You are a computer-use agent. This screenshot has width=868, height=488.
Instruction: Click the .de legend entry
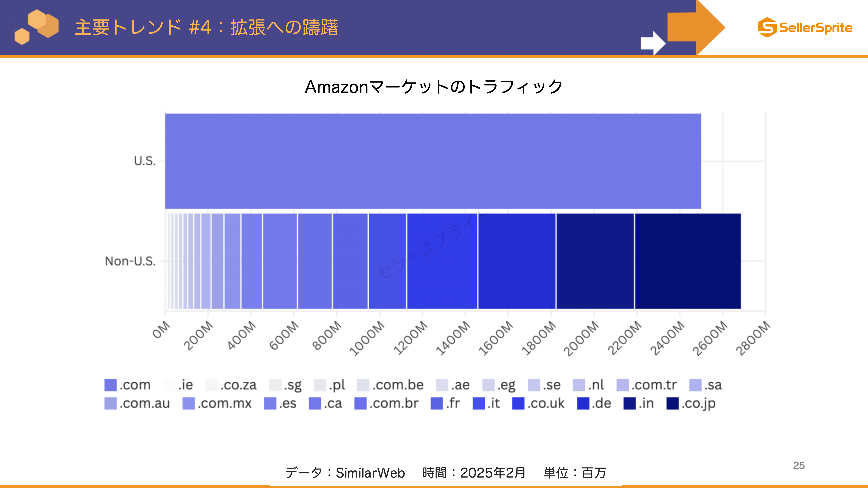coord(594,403)
